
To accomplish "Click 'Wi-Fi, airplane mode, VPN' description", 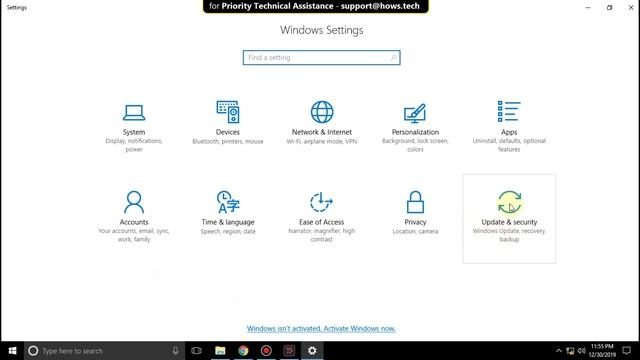I will pos(322,142).
